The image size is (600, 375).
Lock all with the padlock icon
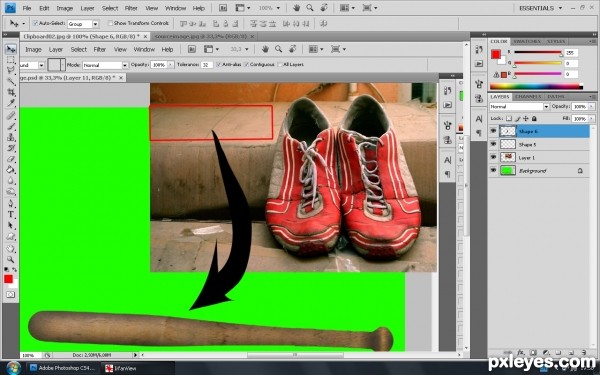534,119
